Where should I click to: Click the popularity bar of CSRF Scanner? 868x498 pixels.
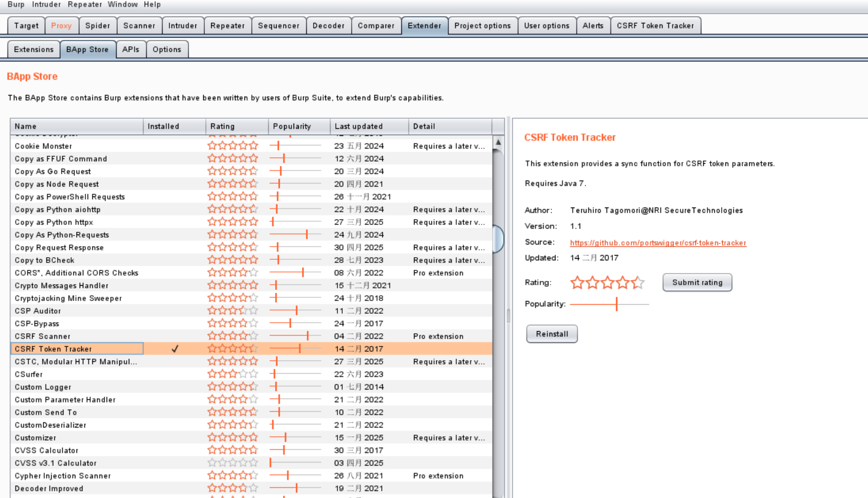click(x=295, y=336)
